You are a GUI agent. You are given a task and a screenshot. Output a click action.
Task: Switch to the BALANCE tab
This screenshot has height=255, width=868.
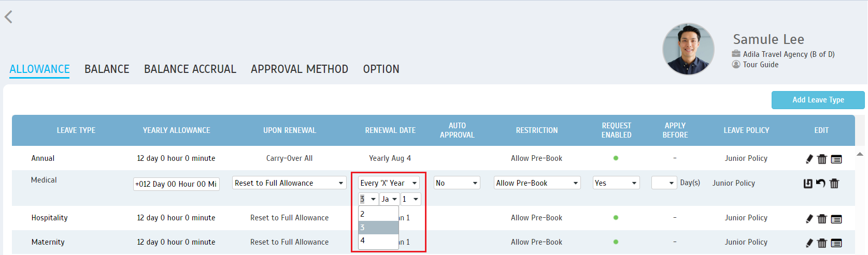click(x=107, y=69)
